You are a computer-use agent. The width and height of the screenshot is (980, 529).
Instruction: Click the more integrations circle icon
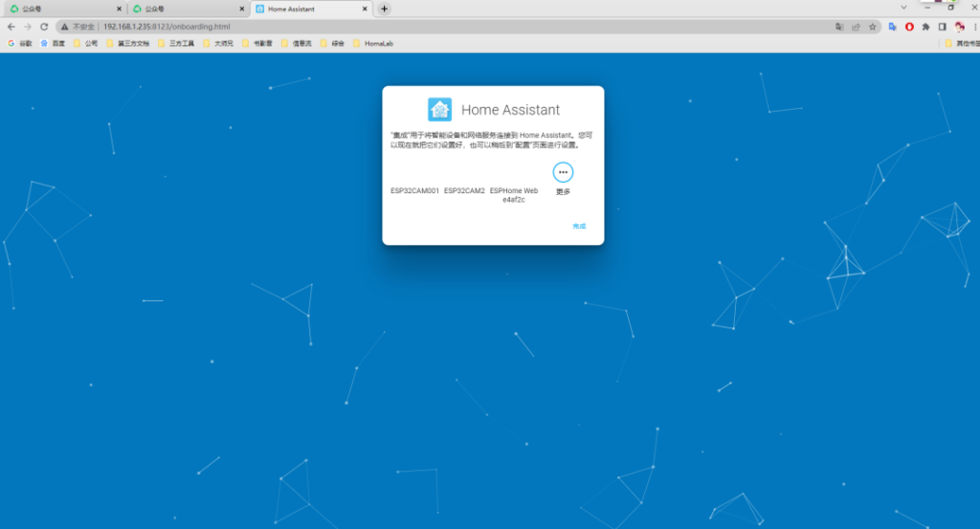point(563,172)
